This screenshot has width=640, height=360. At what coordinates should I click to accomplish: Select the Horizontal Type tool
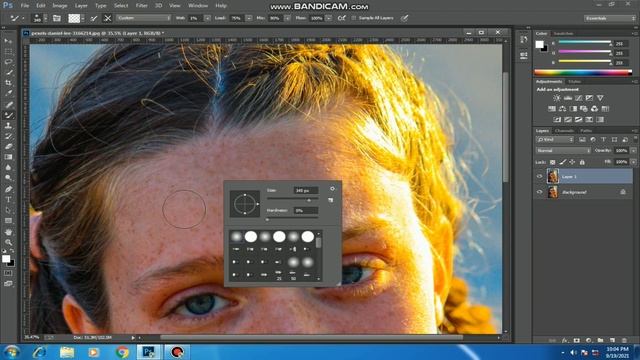coord(8,200)
